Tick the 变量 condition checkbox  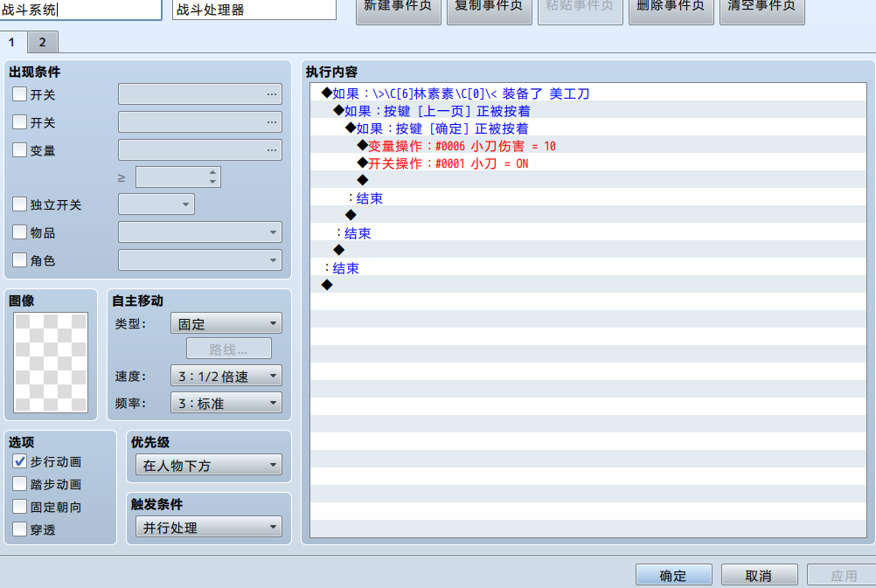click(19, 149)
